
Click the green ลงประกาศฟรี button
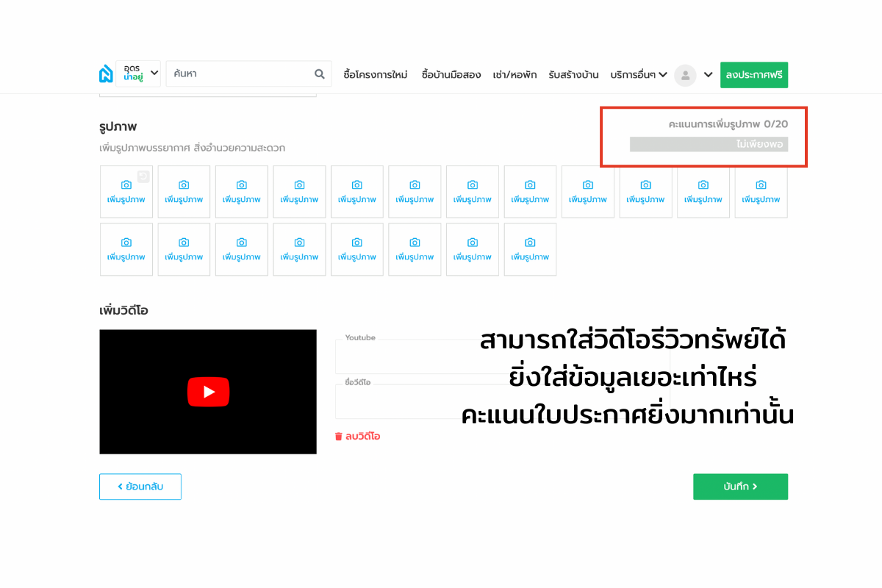(754, 75)
